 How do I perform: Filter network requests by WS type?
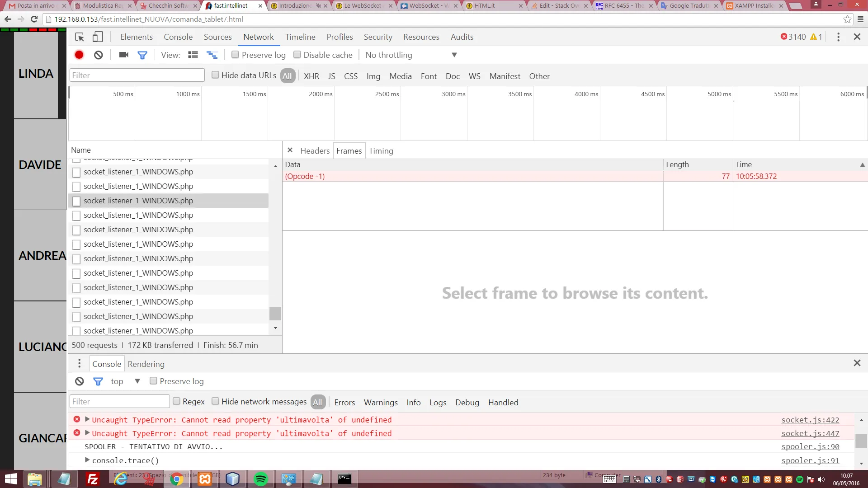474,76
